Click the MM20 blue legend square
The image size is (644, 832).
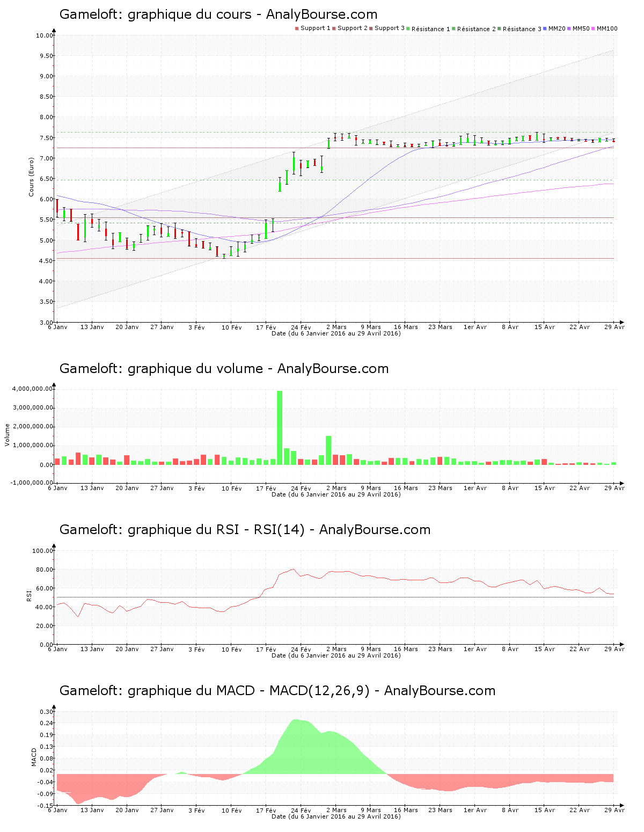click(x=545, y=28)
